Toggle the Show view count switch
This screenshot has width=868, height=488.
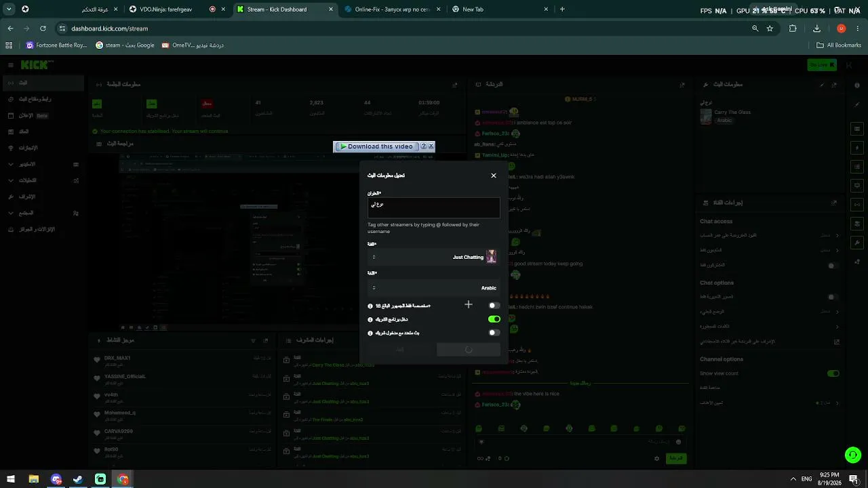(833, 373)
